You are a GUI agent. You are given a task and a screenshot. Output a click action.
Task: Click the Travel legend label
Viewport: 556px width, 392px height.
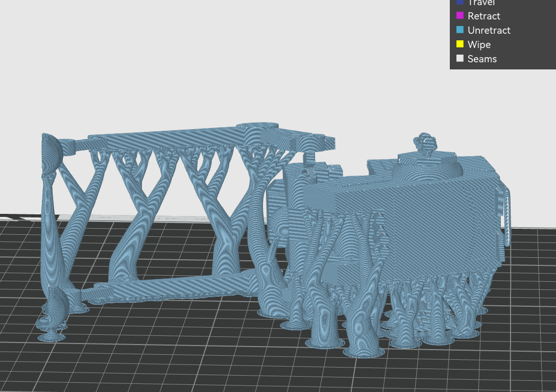pyautogui.click(x=481, y=3)
